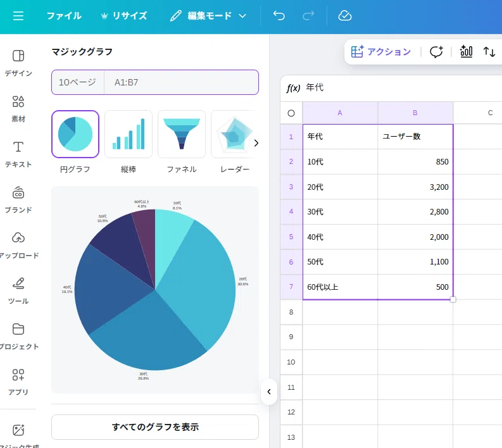Select row 8 header
This screenshot has width=502, height=448.
(291, 312)
